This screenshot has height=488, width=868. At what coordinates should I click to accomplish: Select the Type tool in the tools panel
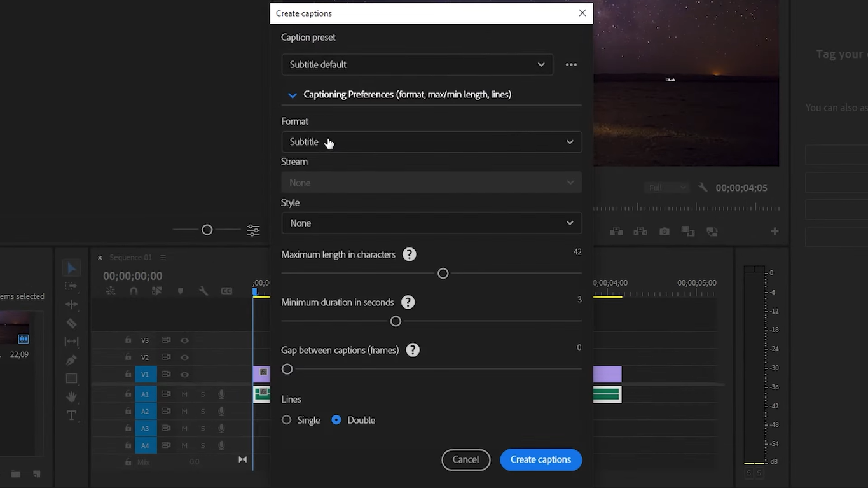(71, 415)
